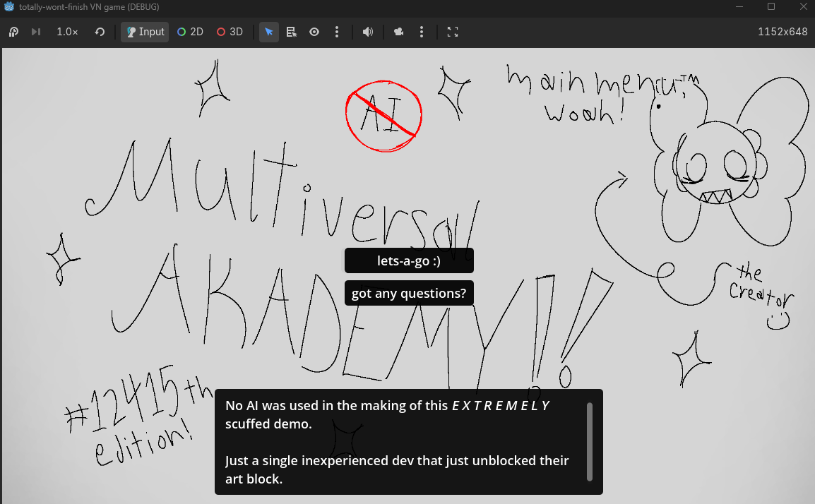Choose the list select tool icon
This screenshot has width=815, height=504.
click(292, 32)
